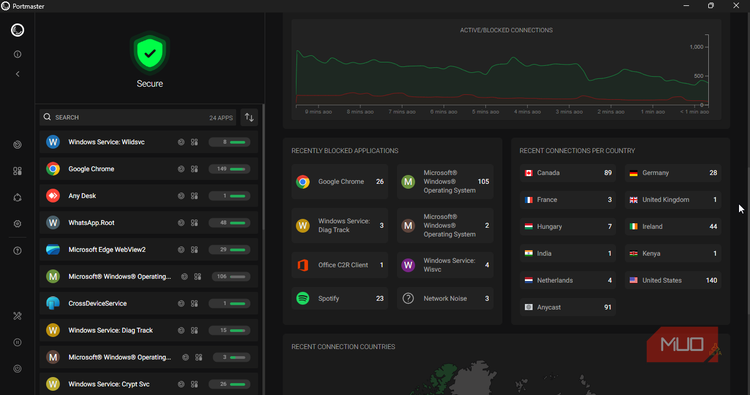This screenshot has width=750, height=395.
Task: Click the Edge WebView2 logo icon
Action: pyautogui.click(x=53, y=250)
